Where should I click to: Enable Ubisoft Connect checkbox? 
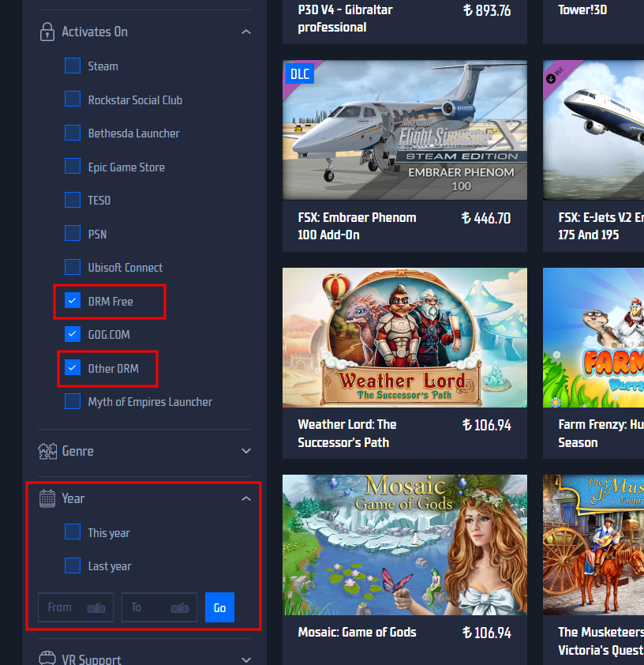coord(73,267)
